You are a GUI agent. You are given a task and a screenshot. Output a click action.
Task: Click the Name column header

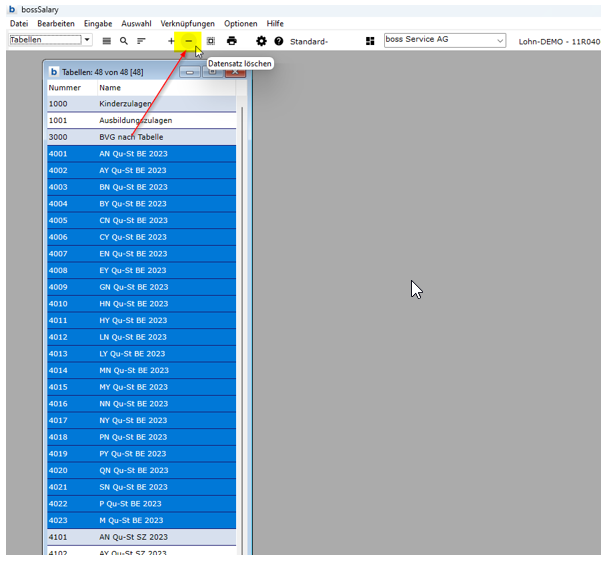tap(110, 88)
